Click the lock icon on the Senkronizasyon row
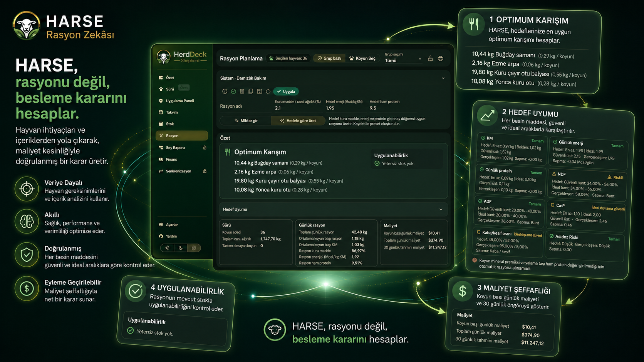Screen dimensions: 644x362 point(205,171)
